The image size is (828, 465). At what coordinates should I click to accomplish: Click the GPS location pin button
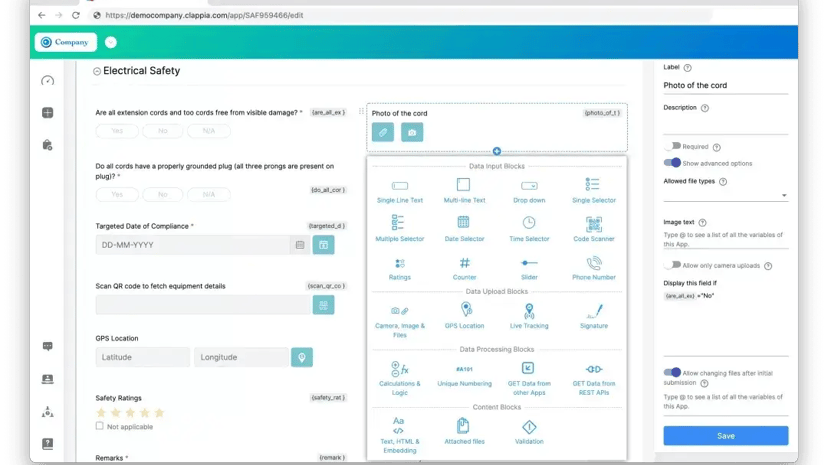(302, 357)
